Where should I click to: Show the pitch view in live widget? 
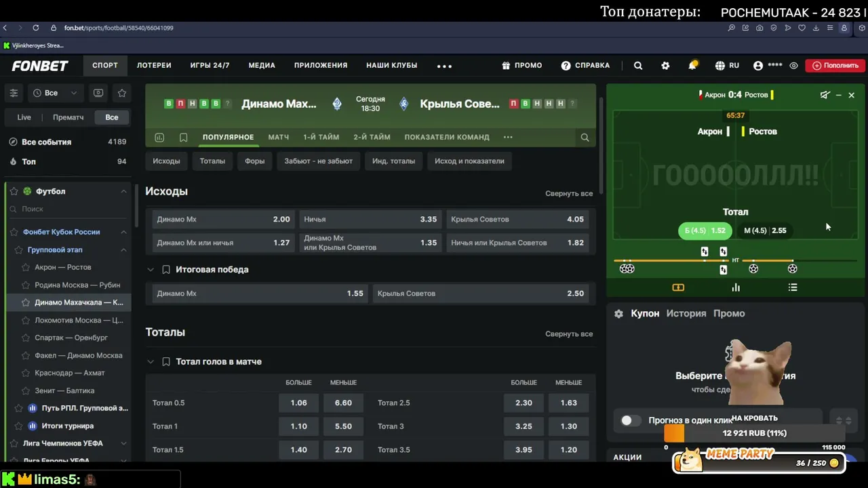[678, 287]
